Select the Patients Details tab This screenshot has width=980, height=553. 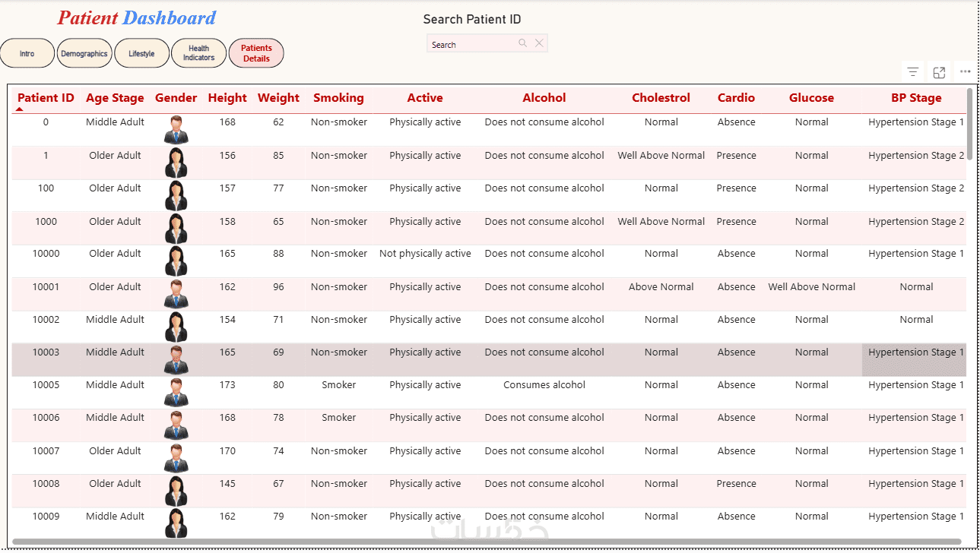click(256, 53)
